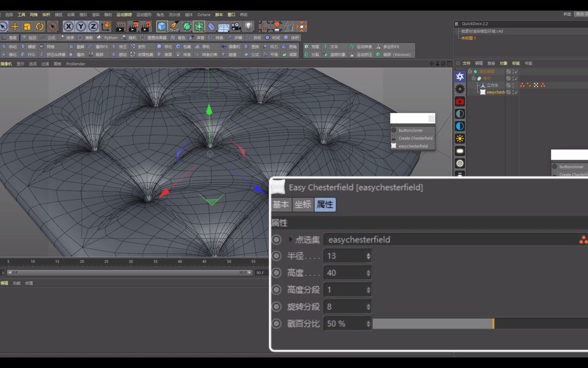Switch to the 坐标 tab
588x368 pixels.
303,204
